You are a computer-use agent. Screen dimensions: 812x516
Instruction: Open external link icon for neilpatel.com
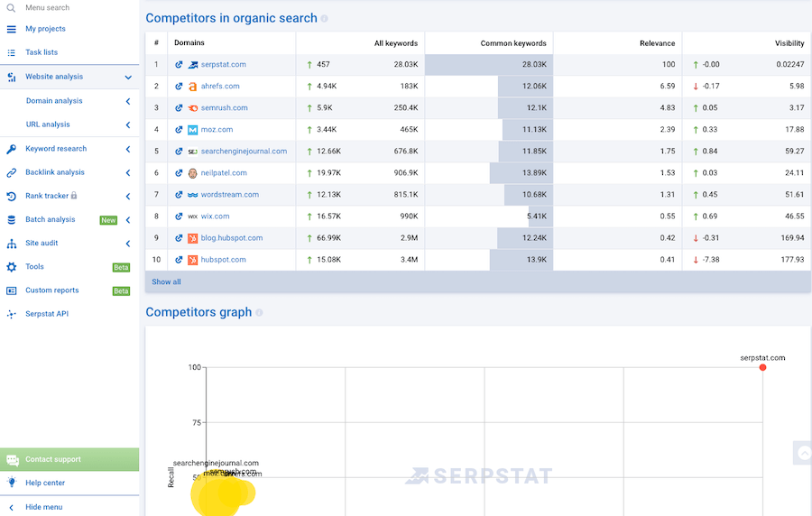179,173
